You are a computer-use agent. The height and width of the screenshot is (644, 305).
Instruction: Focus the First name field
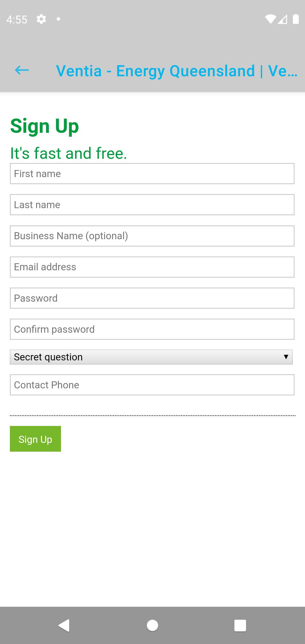point(152,174)
